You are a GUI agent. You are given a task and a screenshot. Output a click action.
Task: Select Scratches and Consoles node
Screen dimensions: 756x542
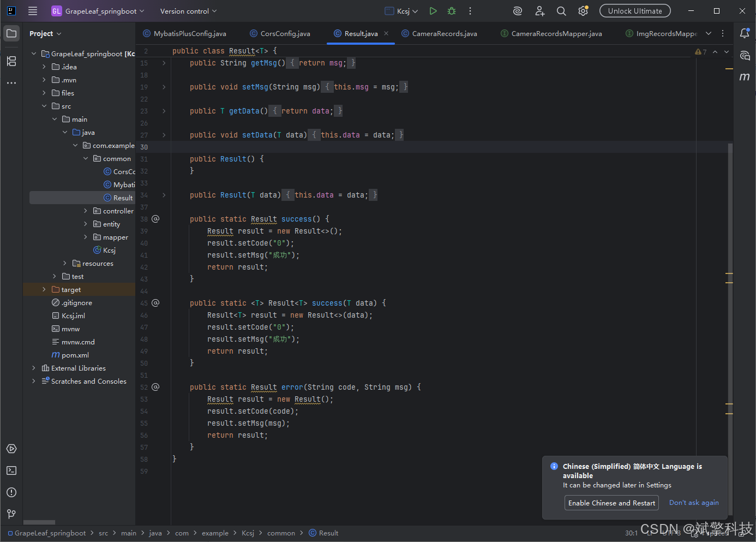(83, 382)
